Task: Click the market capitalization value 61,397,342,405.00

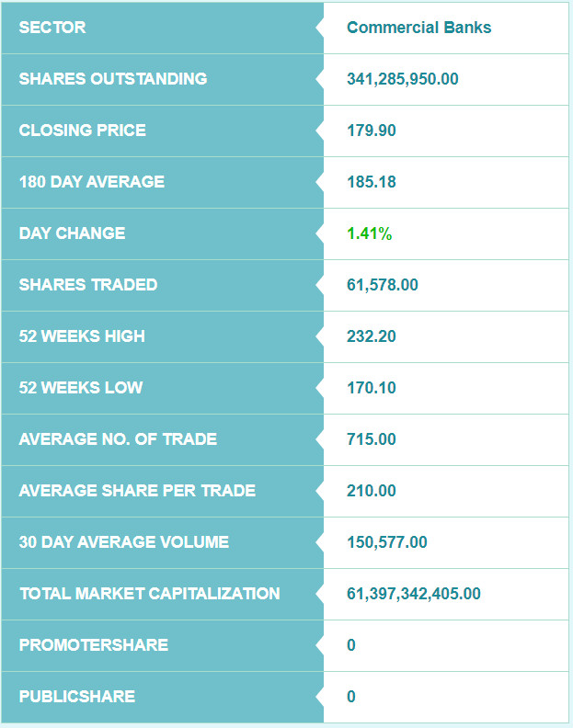Action: tap(413, 594)
